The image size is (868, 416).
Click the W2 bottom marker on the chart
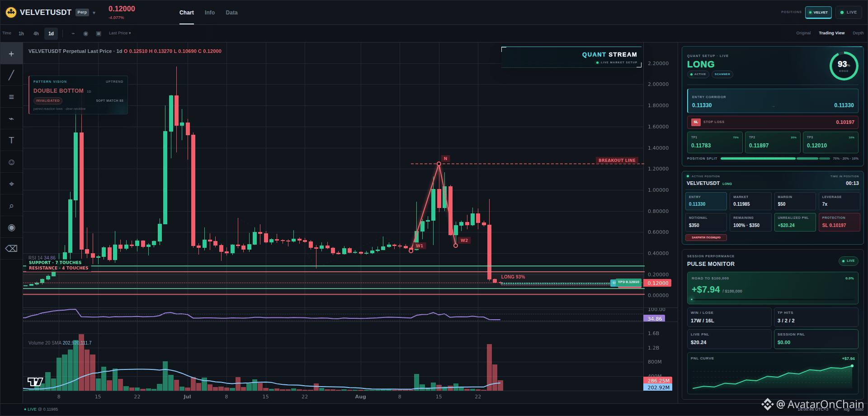click(x=464, y=241)
